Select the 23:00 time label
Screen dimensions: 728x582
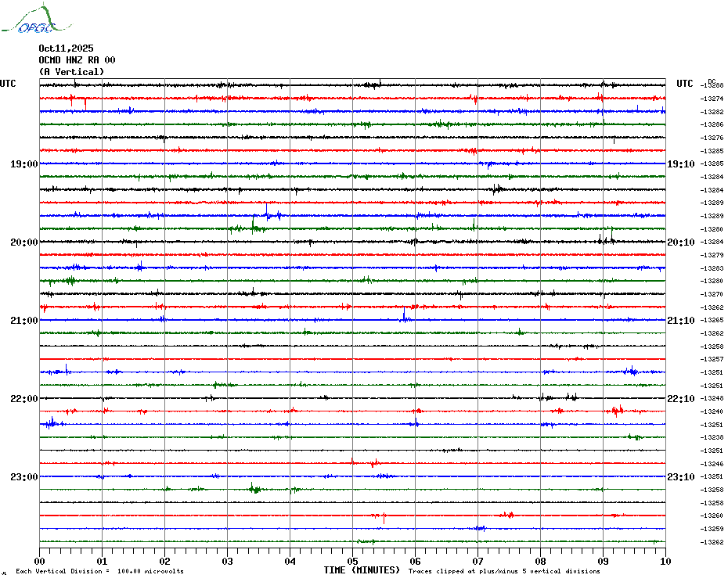tap(24, 477)
